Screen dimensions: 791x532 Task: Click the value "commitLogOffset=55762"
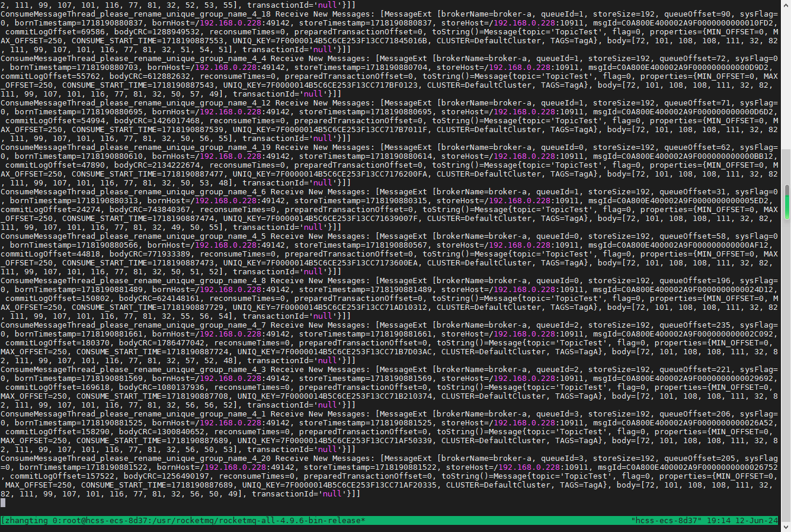pyautogui.click(x=50, y=76)
